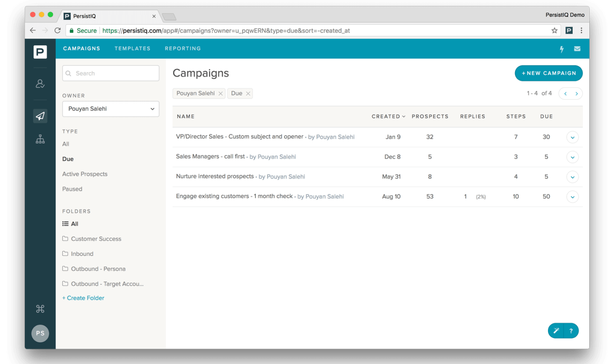Open the envelope inbox icon
Image resolution: width=614 pixels, height=364 pixels.
point(577,49)
